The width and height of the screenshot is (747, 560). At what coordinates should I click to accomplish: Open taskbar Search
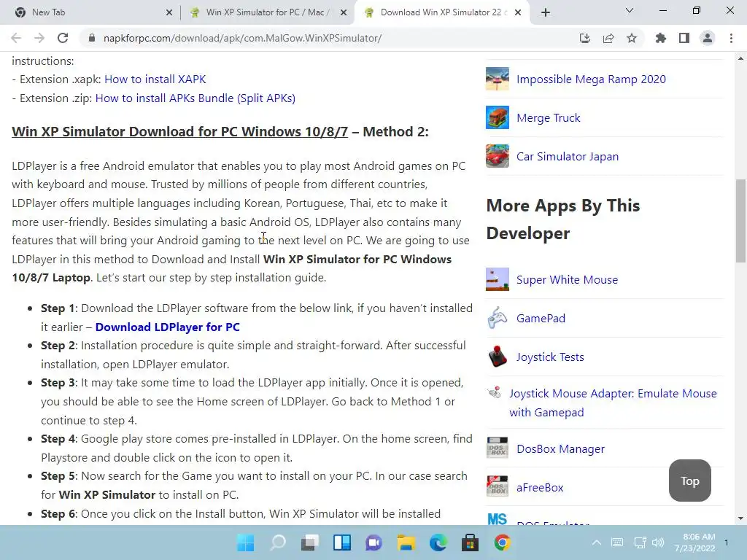278,542
